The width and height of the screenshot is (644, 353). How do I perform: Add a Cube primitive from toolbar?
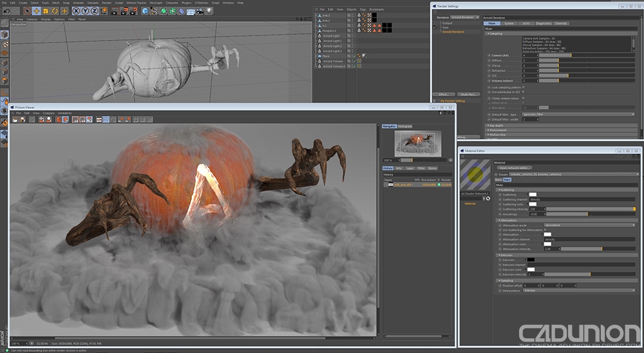pos(145,11)
